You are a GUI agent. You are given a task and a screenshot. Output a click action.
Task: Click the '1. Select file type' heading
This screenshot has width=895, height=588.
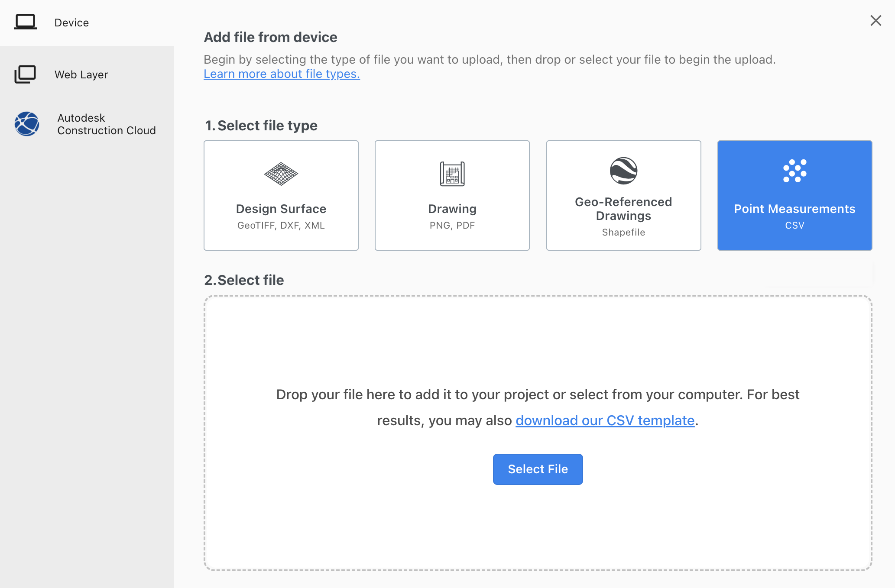(261, 126)
